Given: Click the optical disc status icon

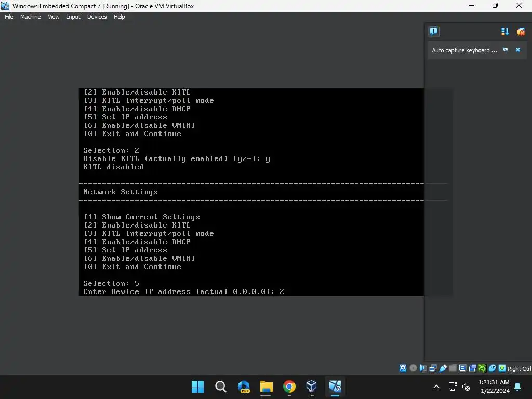Looking at the screenshot, I should point(413,368).
